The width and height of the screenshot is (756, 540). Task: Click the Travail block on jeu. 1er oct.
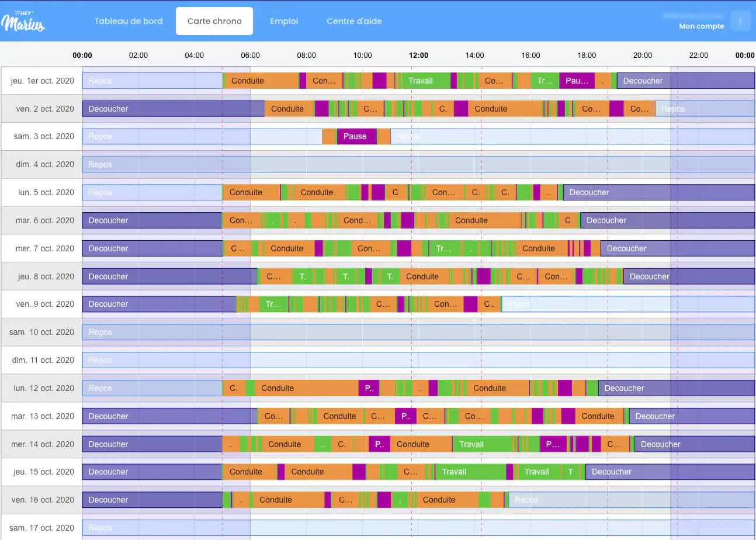coord(425,81)
